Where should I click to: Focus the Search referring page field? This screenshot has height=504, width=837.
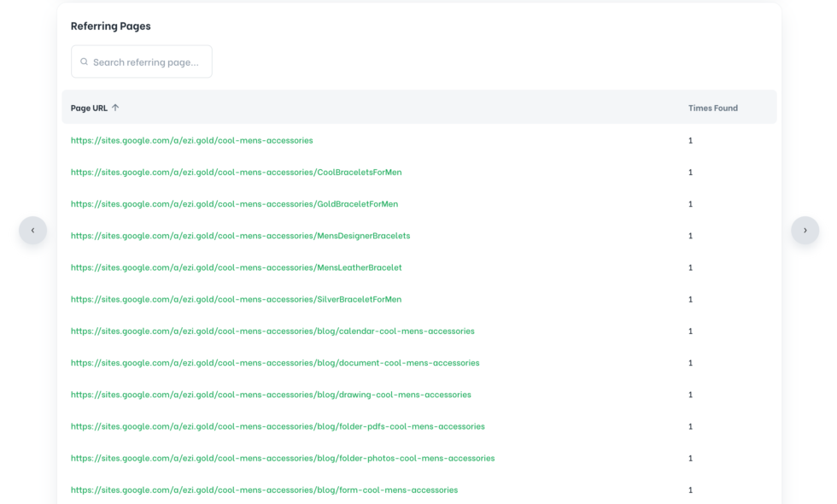coord(142,62)
